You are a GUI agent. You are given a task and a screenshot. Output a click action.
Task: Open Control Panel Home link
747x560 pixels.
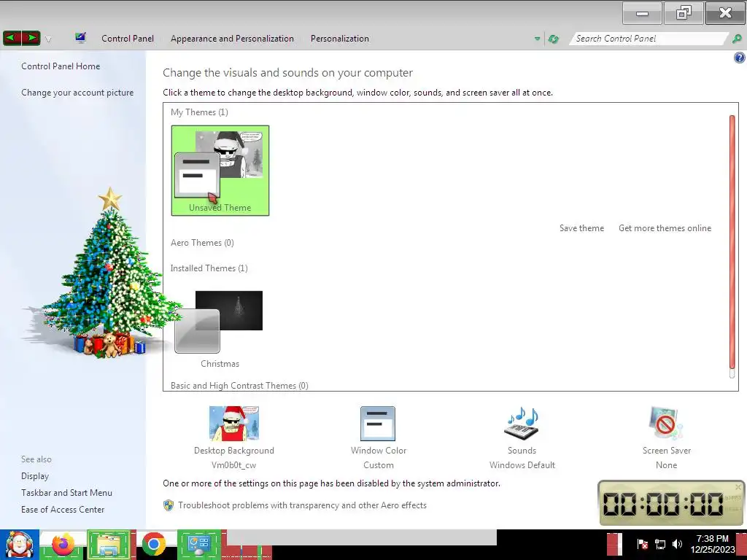pos(61,66)
